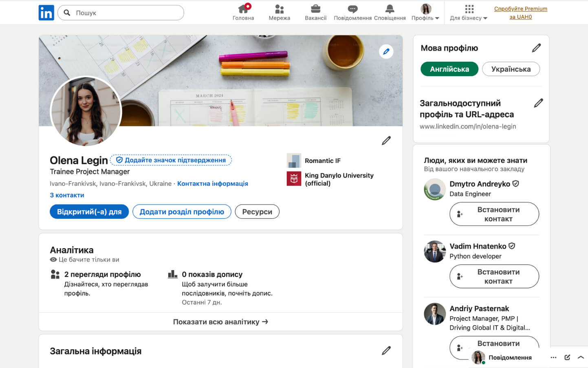Viewport: 588px width, 368px height.
Task: Open the Notifications (Сповіщення) bell icon
Action: (390, 9)
